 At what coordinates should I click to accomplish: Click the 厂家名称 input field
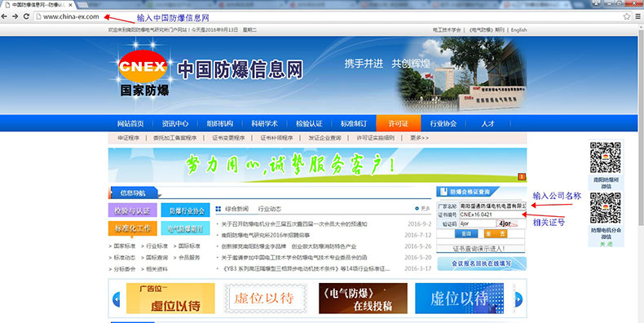click(x=492, y=206)
